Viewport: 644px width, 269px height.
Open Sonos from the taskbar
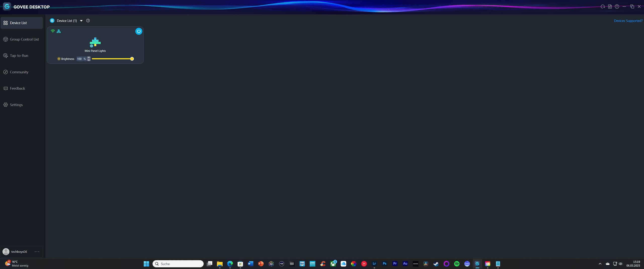pos(416,264)
